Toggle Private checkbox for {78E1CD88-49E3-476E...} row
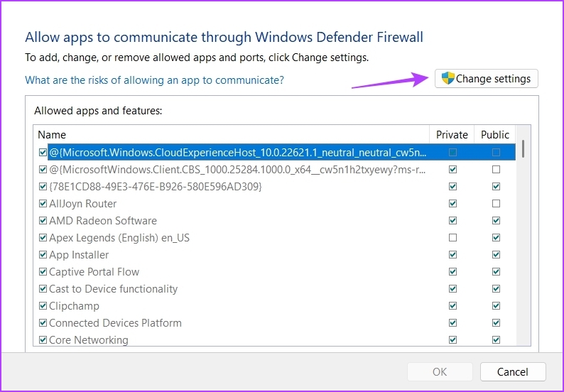This screenshot has height=392, width=564. (x=453, y=186)
